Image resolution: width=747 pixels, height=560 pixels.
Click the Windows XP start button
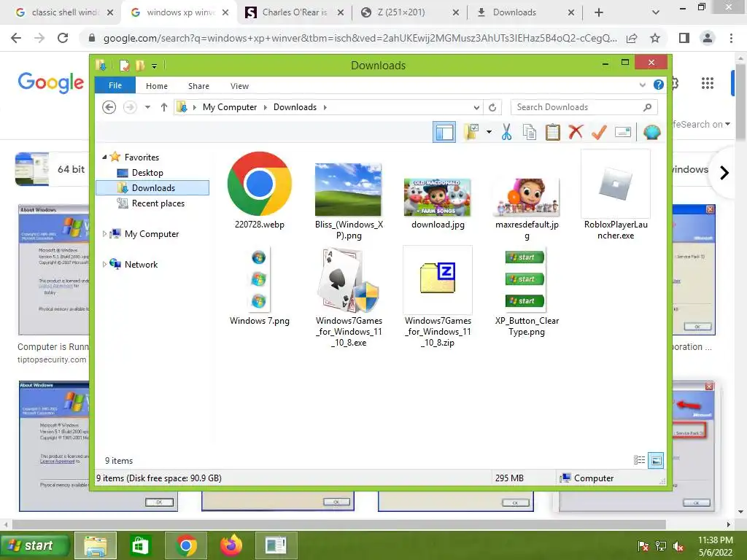point(34,545)
